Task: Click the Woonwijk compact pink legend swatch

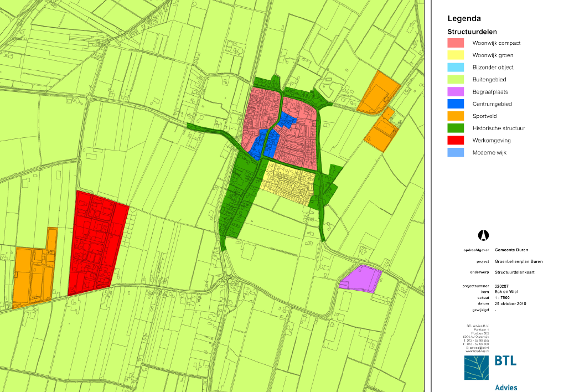Action: tap(456, 43)
